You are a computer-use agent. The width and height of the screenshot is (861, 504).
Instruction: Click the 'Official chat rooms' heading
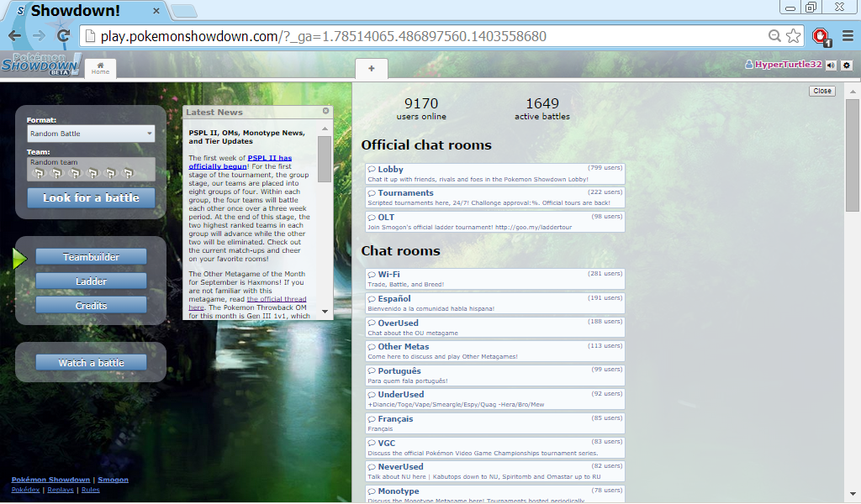pos(426,144)
